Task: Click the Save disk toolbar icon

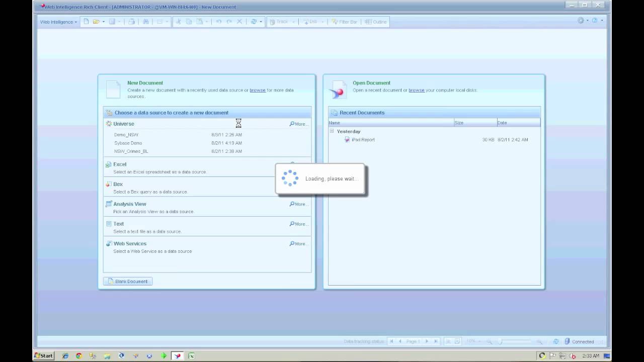Action: (x=112, y=22)
